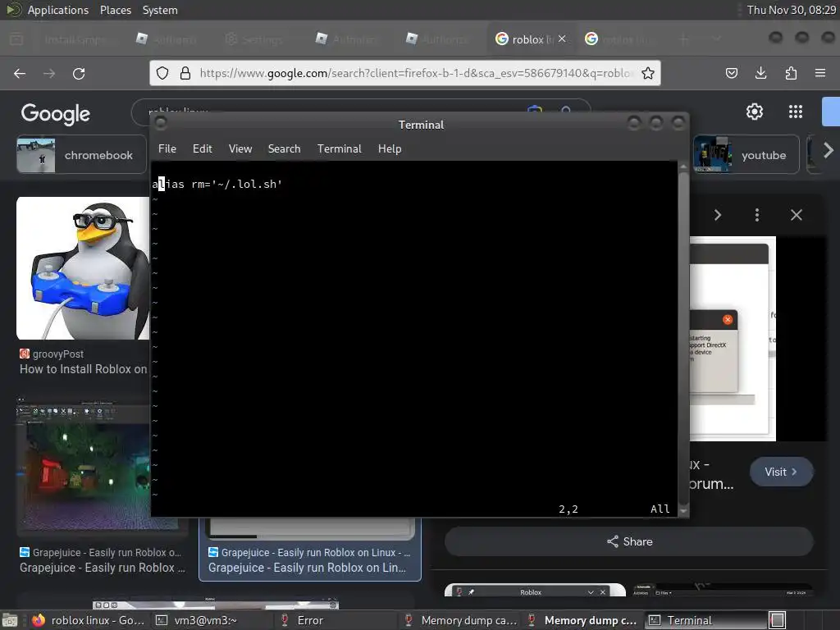
Task: Open the image preview three-dot menu
Action: click(756, 216)
